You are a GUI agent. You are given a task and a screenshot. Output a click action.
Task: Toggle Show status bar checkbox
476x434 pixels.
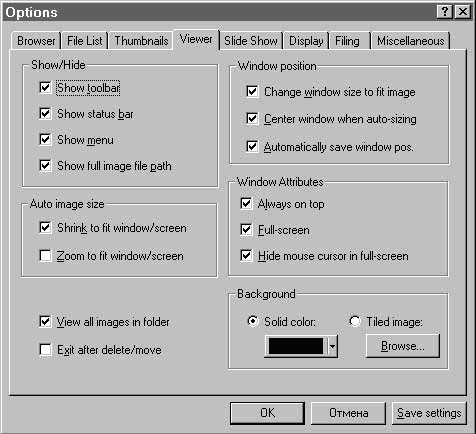[x=45, y=113]
